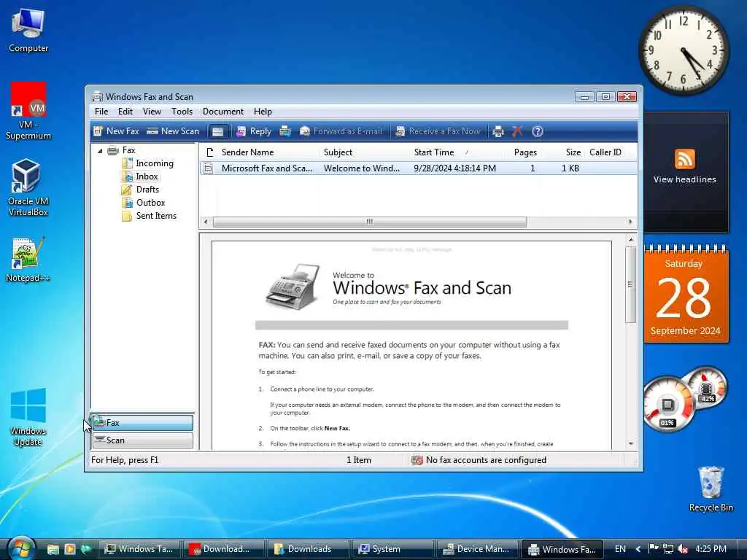Click preview pane scroll up arrow

tap(631, 239)
